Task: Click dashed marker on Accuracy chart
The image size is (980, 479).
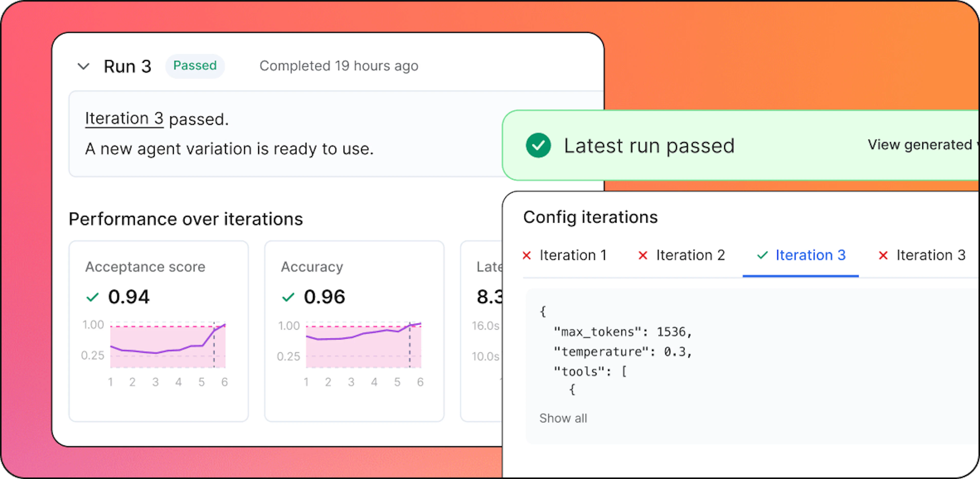Action: point(410,345)
